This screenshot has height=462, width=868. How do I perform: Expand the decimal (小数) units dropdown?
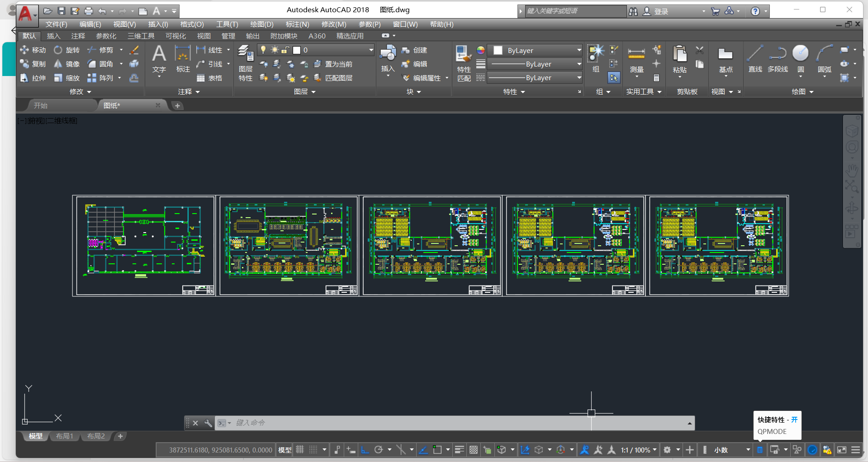tap(748, 450)
